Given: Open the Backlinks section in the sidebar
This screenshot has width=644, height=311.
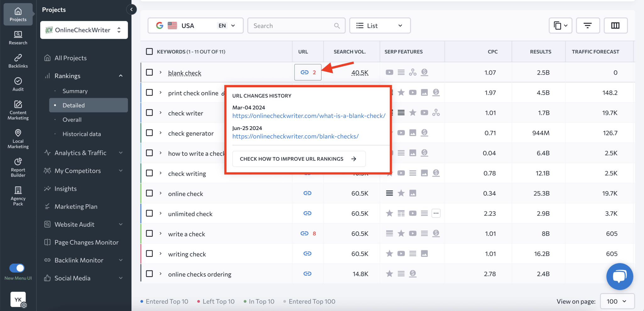Looking at the screenshot, I should [18, 61].
